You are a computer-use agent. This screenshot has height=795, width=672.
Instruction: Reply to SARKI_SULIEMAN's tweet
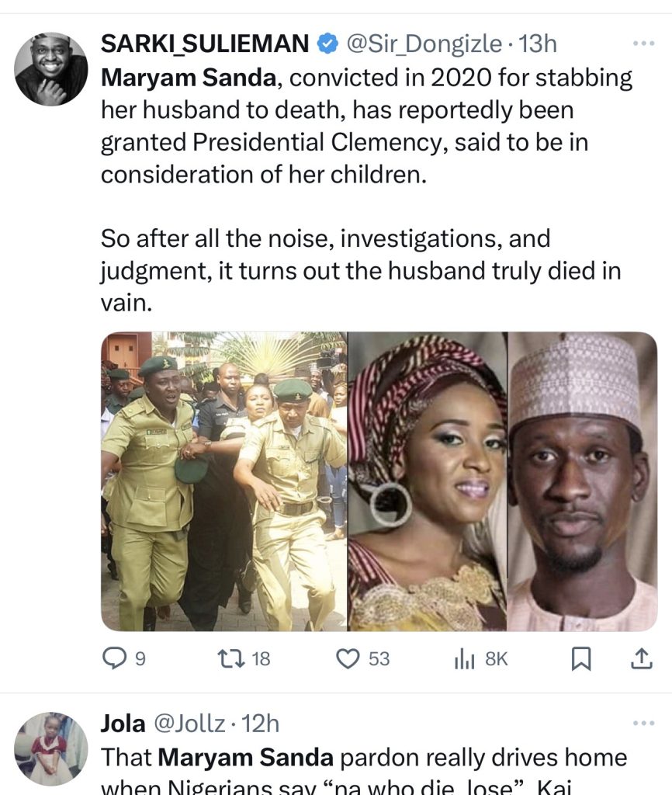pos(114,659)
